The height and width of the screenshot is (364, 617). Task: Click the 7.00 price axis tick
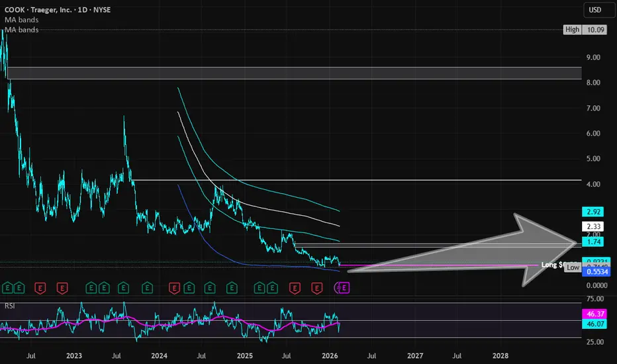pyautogui.click(x=593, y=109)
